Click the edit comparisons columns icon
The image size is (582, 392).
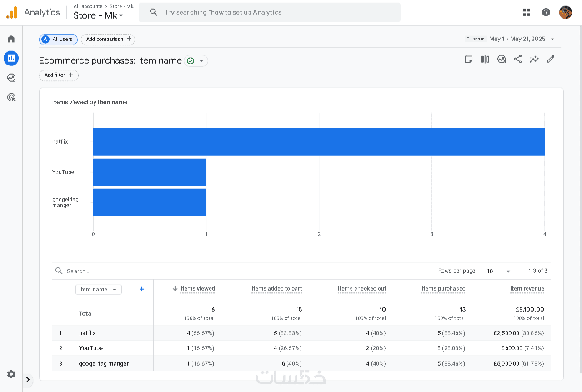point(485,59)
